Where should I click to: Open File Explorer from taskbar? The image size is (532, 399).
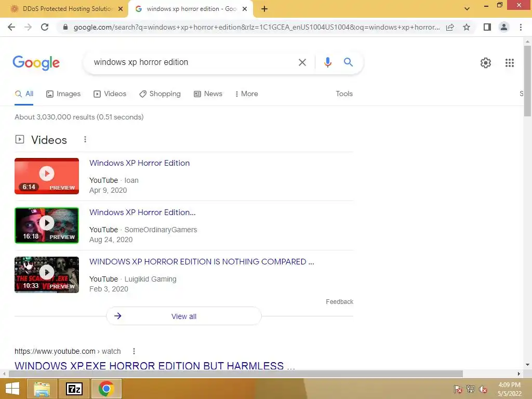pos(42,389)
